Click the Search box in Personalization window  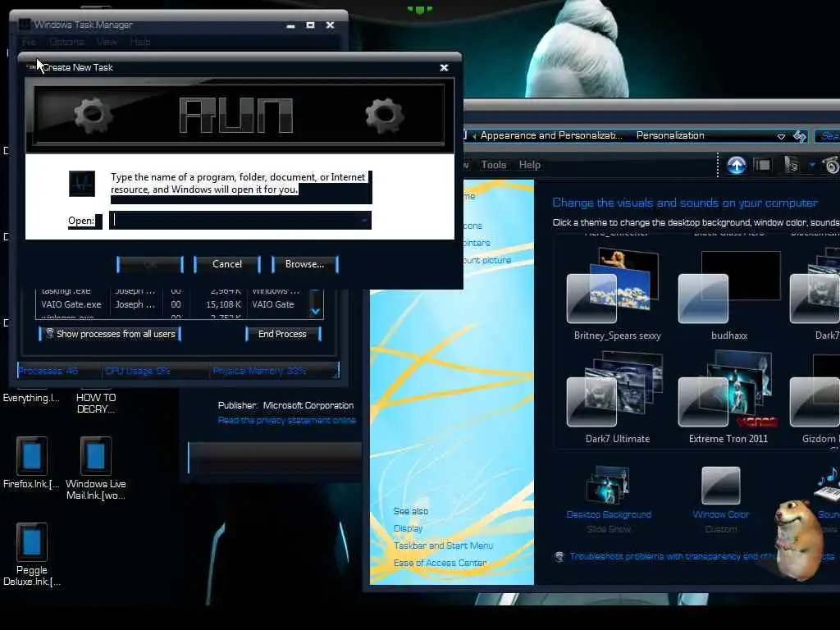[828, 136]
